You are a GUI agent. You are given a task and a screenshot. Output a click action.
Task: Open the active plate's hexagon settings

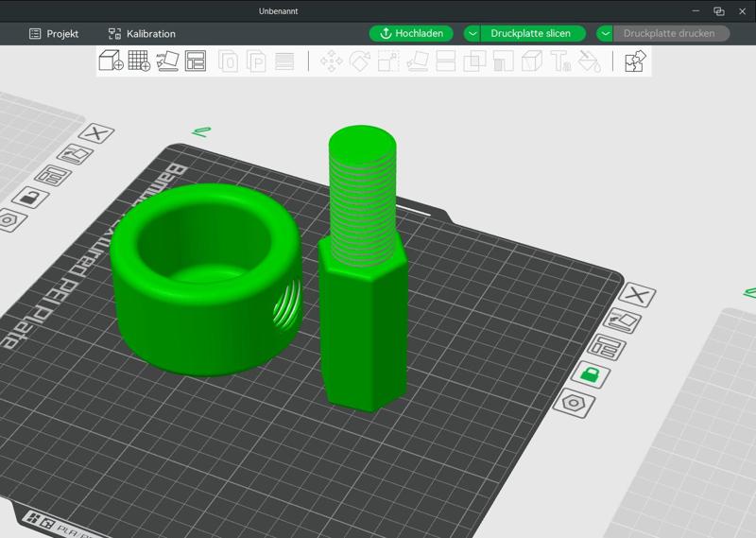[x=574, y=402]
